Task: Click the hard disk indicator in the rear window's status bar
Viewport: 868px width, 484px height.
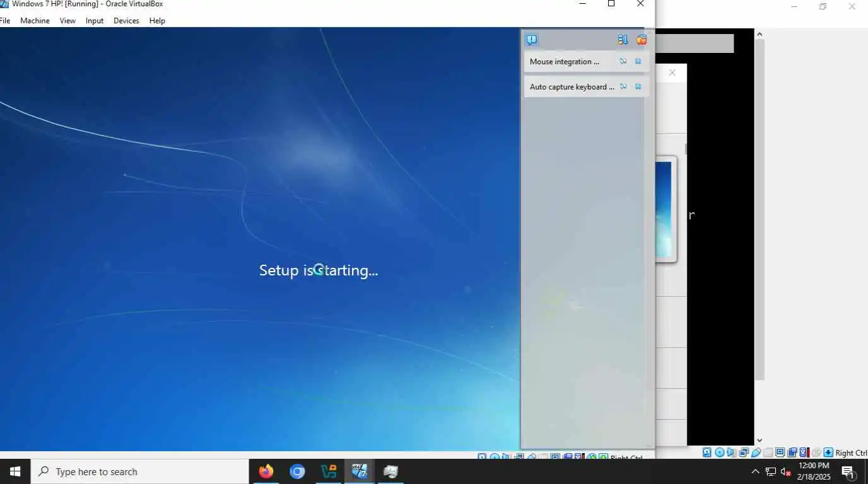Action: 707,452
